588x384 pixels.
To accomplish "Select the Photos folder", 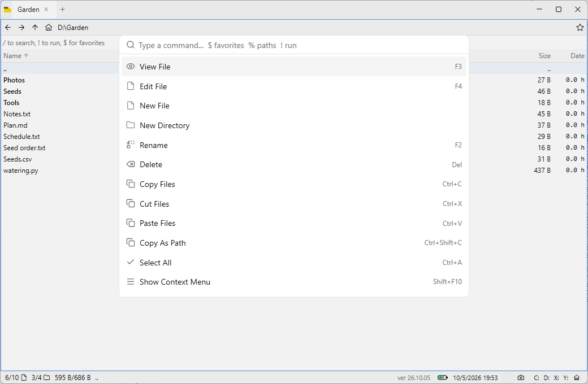I will [x=14, y=80].
